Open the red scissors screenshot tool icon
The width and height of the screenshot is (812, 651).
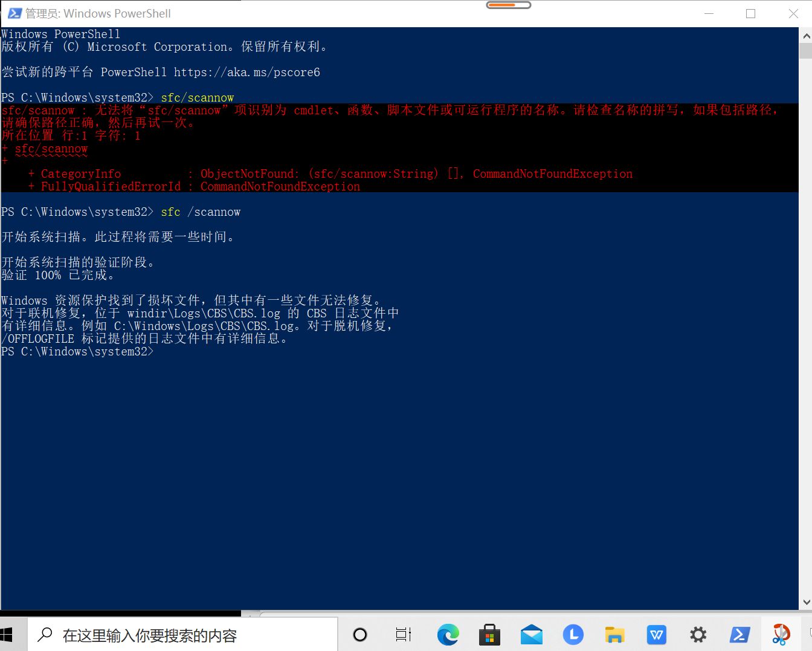[x=781, y=634]
